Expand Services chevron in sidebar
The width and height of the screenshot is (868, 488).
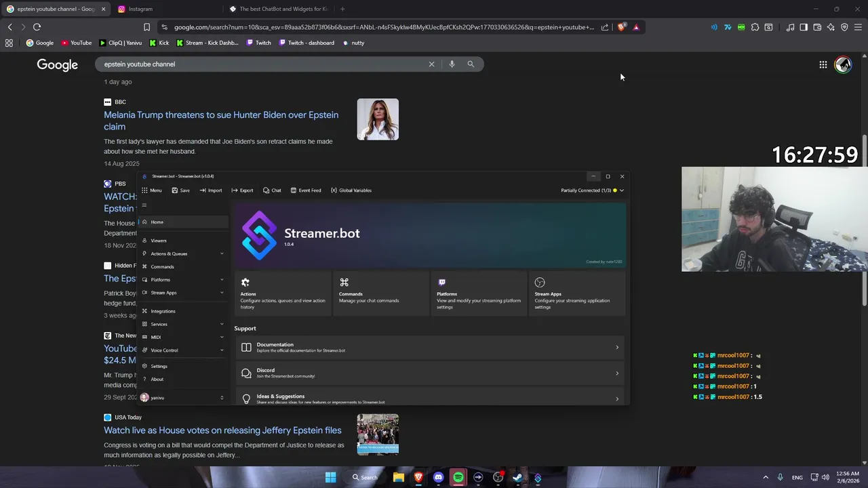click(222, 324)
